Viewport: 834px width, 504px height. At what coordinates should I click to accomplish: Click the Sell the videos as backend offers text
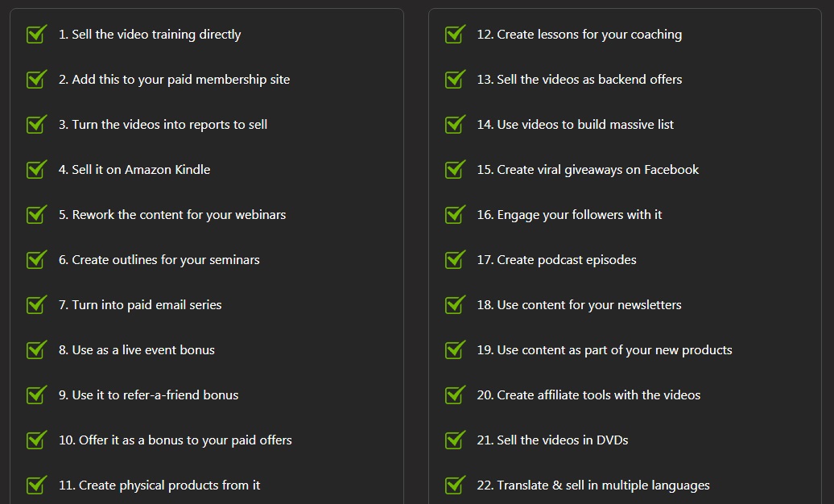click(579, 80)
